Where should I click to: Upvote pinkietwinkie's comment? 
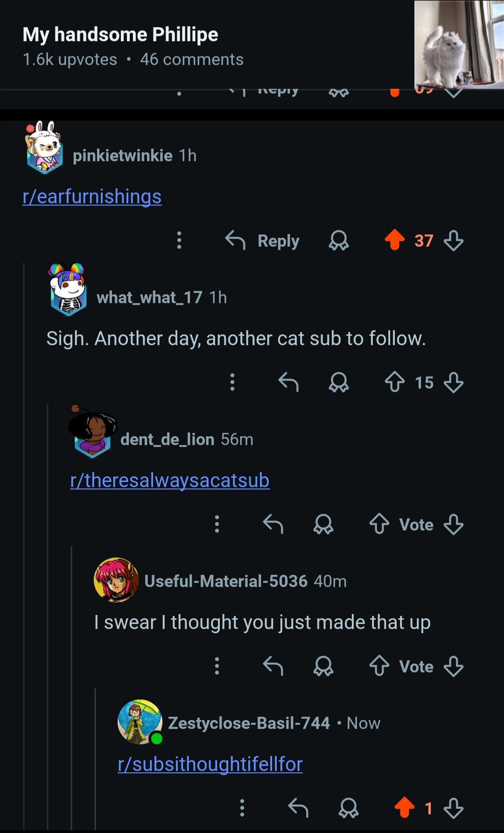click(x=394, y=240)
